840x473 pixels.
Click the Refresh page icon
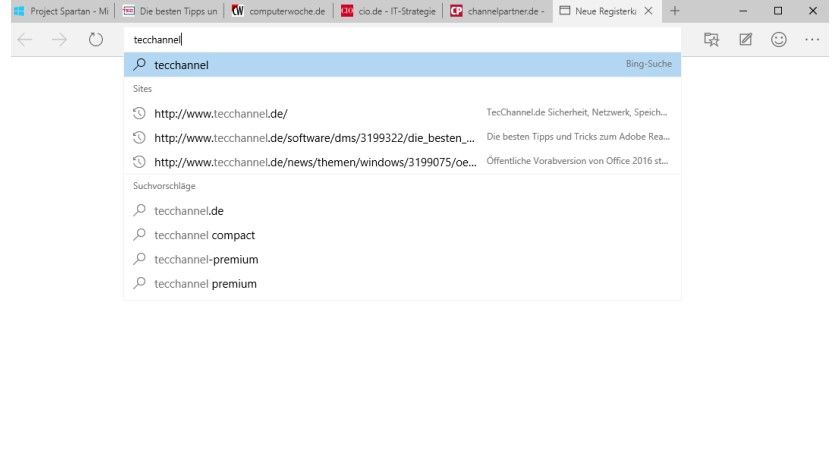95,40
